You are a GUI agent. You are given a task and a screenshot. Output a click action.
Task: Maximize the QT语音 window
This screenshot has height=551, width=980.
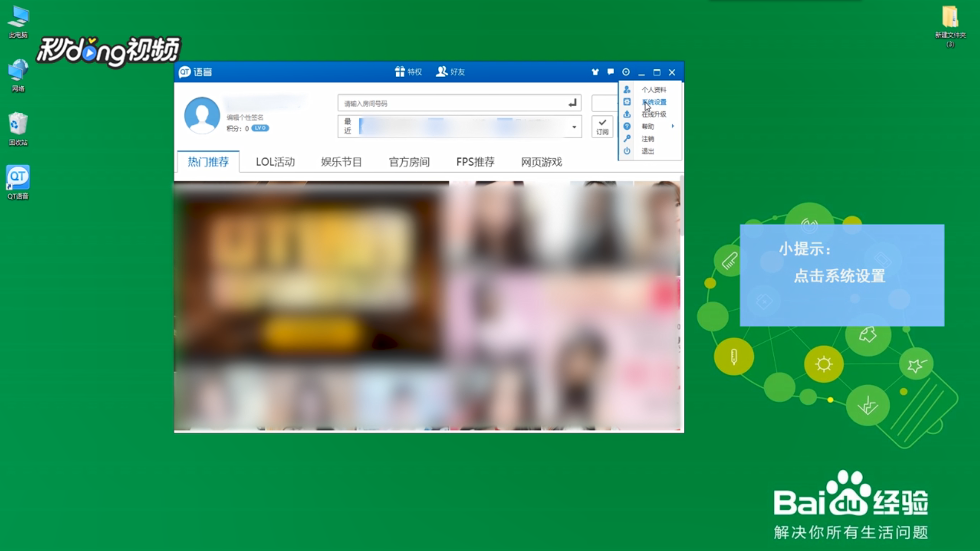[657, 72]
